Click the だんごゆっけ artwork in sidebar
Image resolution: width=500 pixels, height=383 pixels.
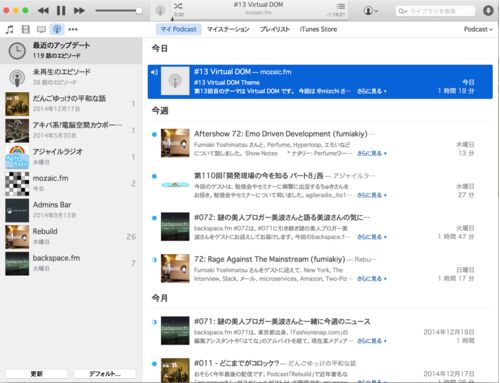[x=17, y=104]
